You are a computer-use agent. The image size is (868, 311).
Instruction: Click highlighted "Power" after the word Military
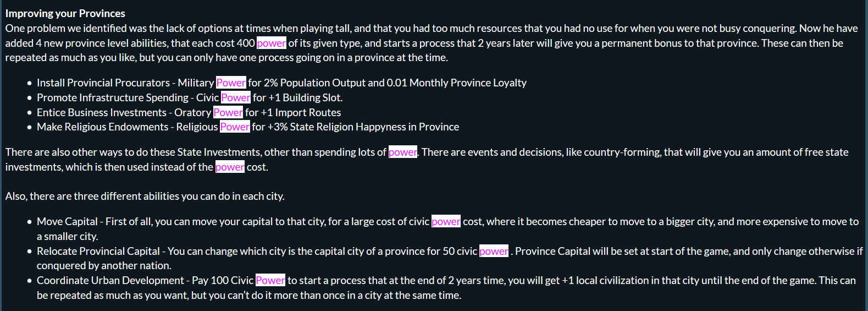(x=231, y=83)
